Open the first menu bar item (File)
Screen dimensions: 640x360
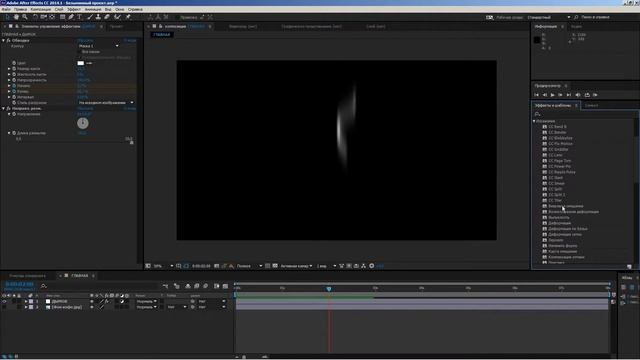tap(6, 9)
